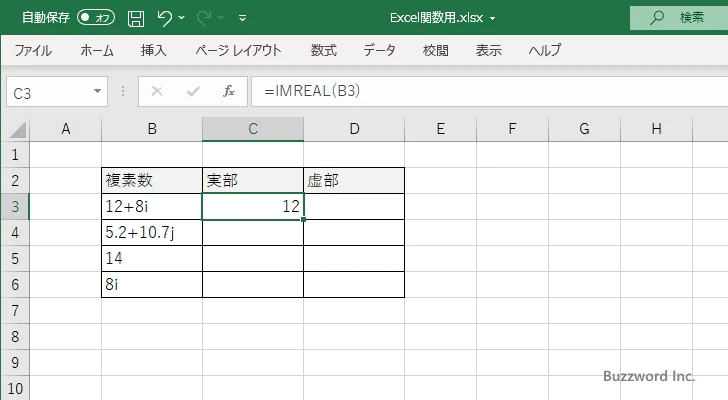
Task: Open the Redo history dropdown arrow
Action: pos(221,18)
